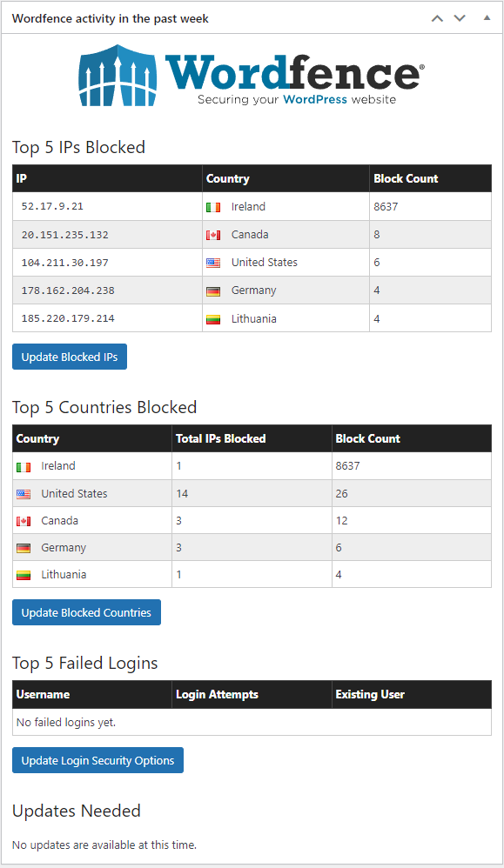Click the Total IPs Blocked column header
The width and height of the screenshot is (504, 868).
tap(221, 438)
